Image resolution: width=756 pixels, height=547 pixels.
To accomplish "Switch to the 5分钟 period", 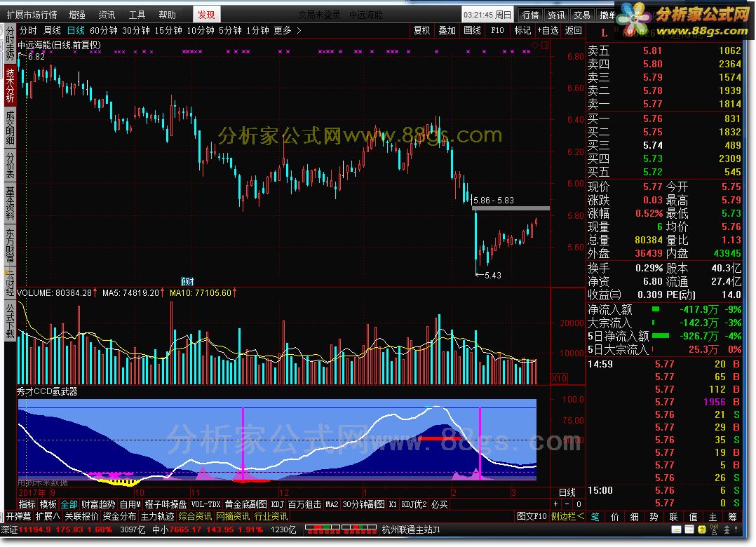I will [230, 30].
